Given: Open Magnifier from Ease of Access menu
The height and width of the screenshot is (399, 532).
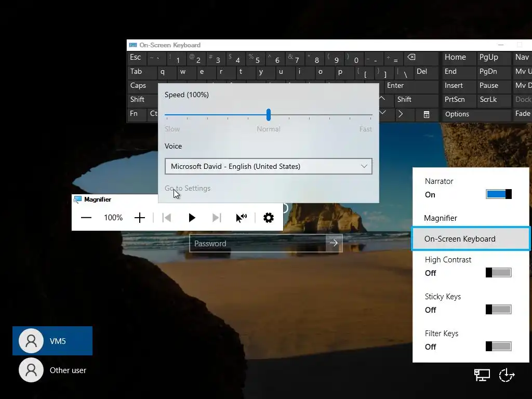Looking at the screenshot, I should (471, 218).
